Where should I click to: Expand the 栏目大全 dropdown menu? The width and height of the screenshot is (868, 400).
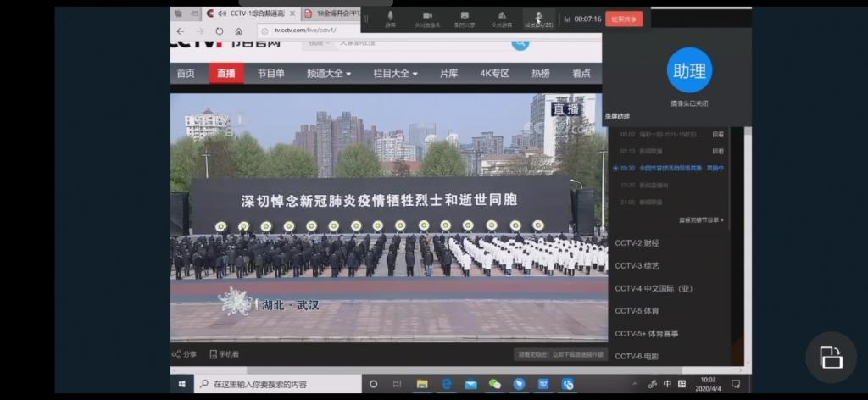(395, 74)
